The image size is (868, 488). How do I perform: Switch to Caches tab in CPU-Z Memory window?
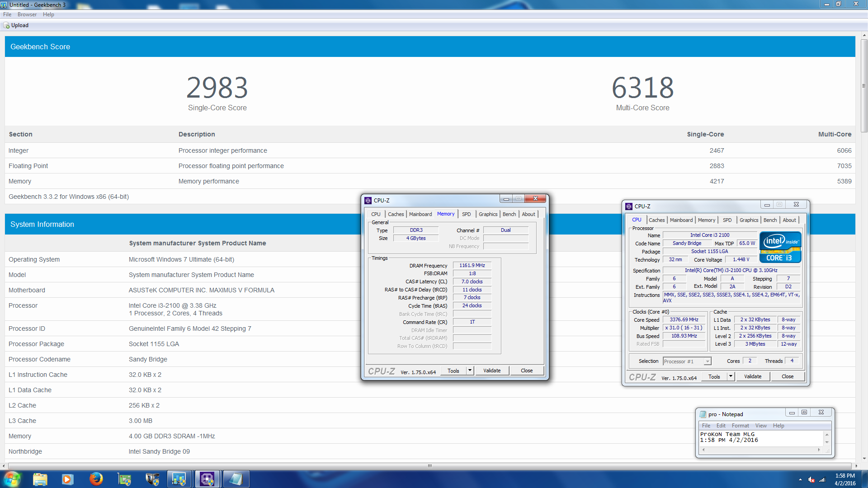396,214
